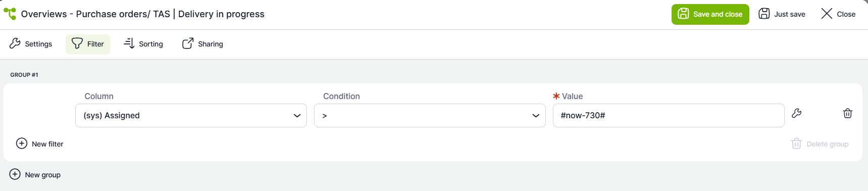Click the funnel icon of Filter tab
This screenshot has width=868, height=191.
[x=77, y=43]
